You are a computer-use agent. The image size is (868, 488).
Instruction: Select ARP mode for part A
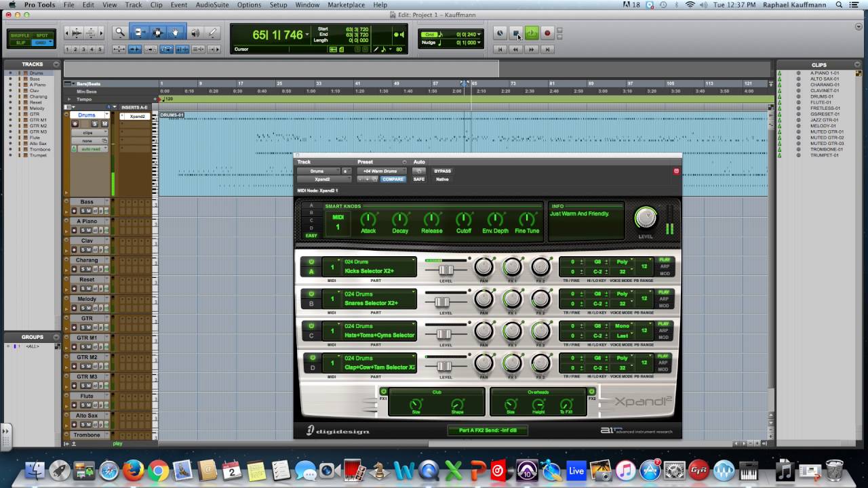tap(664, 266)
